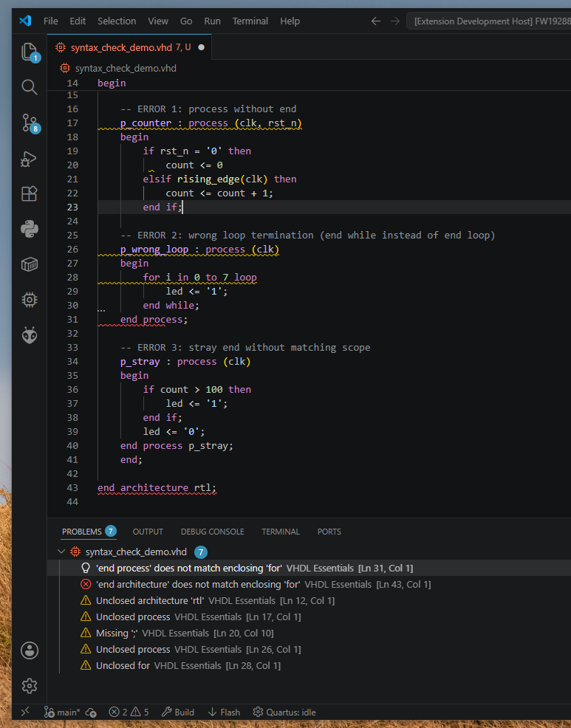Viewport: 571px width, 728px height.
Task: Click the chip icon in the breadcrumb
Action: point(64,68)
